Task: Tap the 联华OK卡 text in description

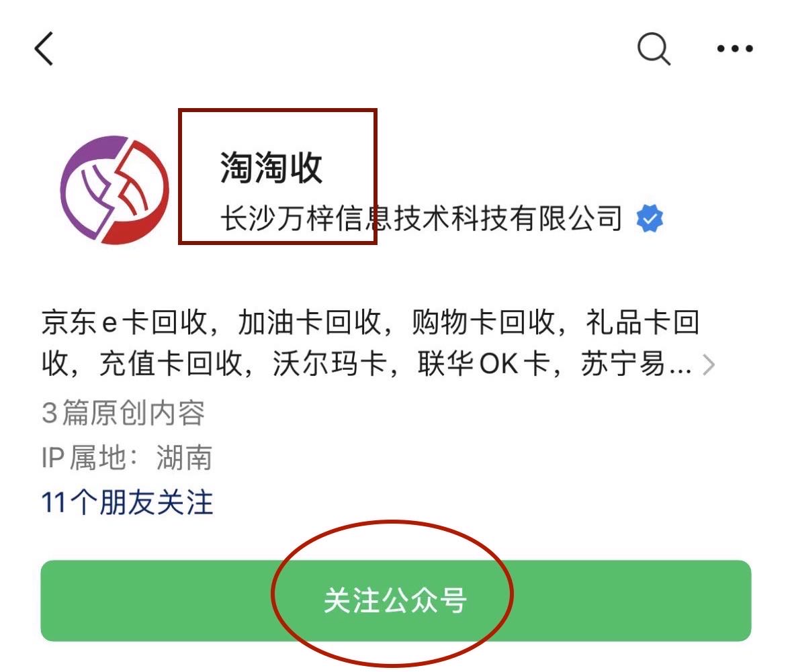Action: [484, 364]
